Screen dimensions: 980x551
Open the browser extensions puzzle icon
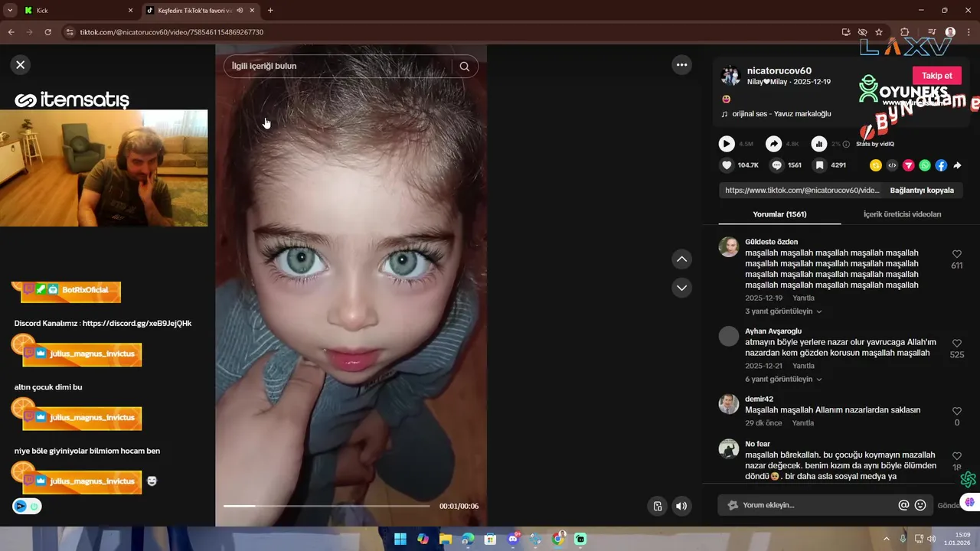[x=905, y=32]
